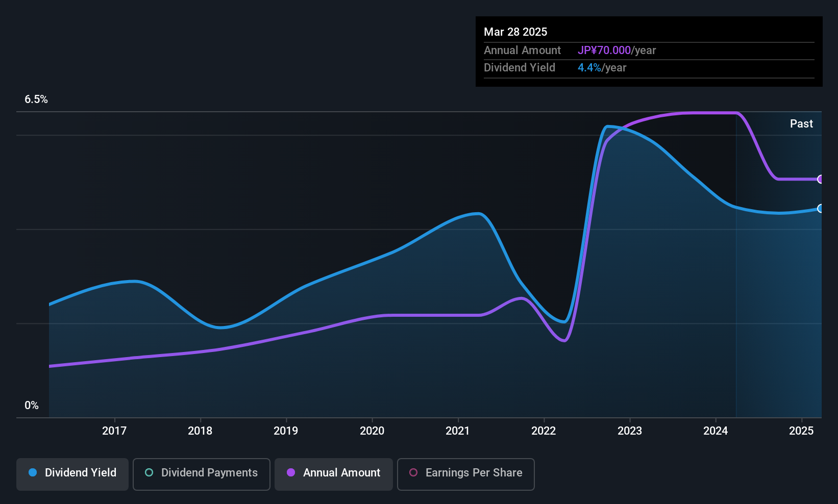
Task: Toggle the Annual Amount legend series
Action: coord(334,473)
